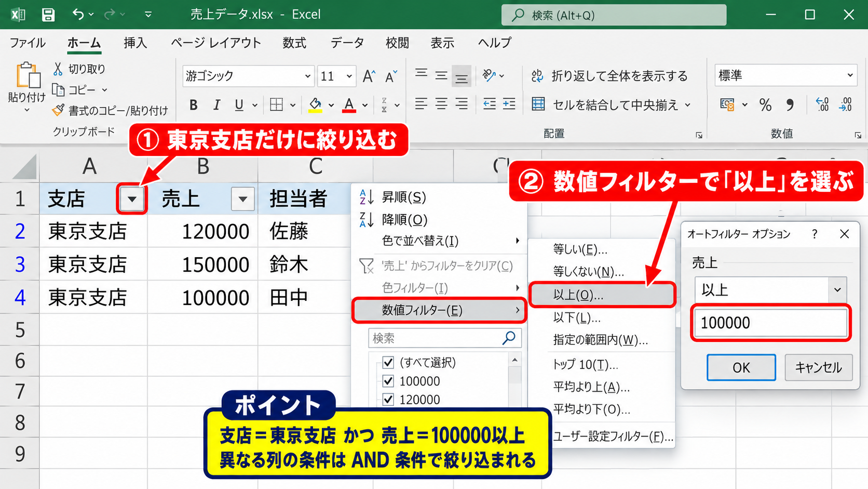Viewport: 868px width, 489px height.
Task: Open the number format 標準 dropdown
Action: (x=850, y=75)
